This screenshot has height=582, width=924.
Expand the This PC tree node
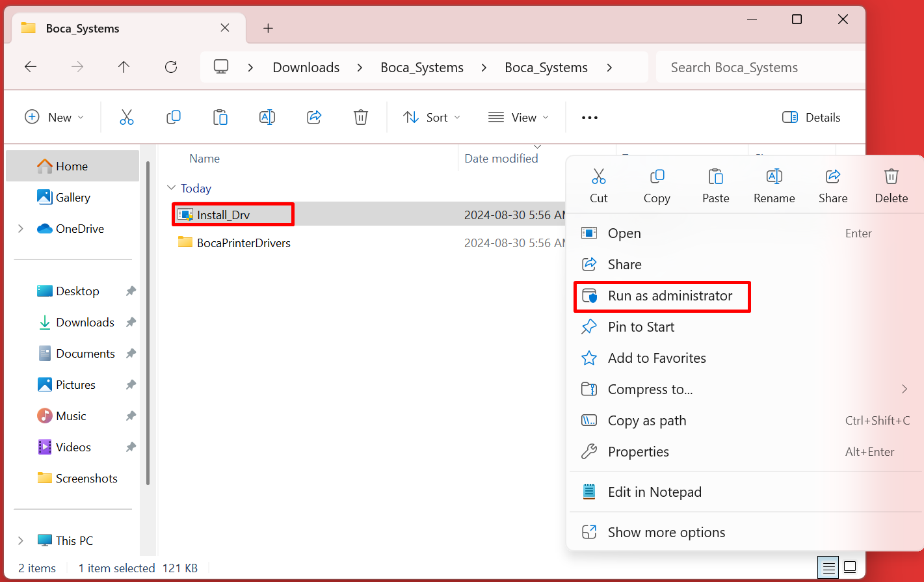(x=21, y=541)
